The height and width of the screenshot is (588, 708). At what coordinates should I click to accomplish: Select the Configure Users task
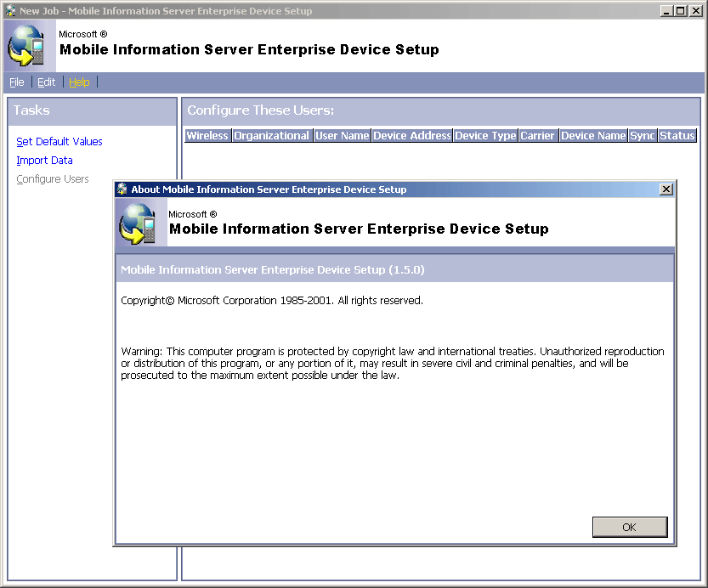tap(53, 179)
